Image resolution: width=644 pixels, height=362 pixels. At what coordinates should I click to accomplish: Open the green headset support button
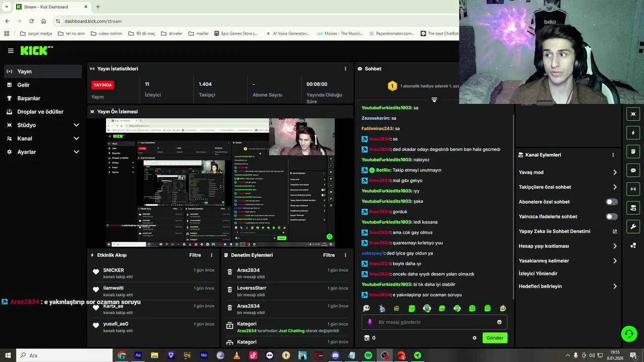pyautogui.click(x=628, y=333)
